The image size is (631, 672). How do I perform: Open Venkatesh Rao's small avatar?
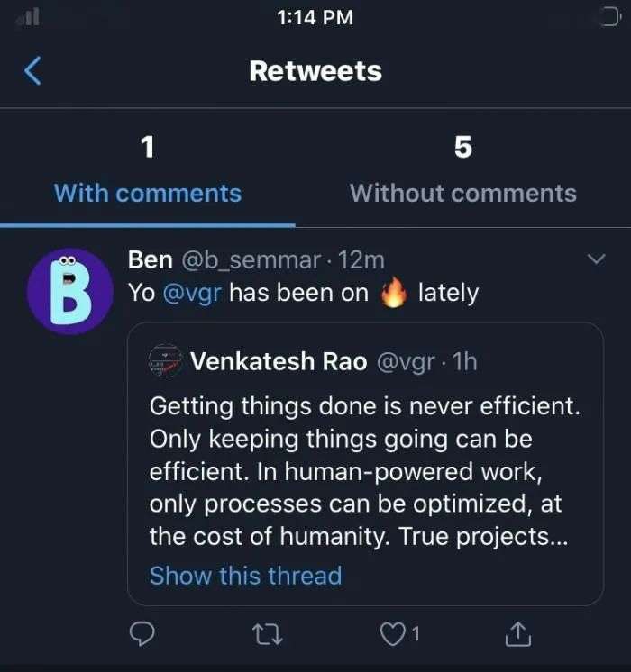pyautogui.click(x=165, y=362)
